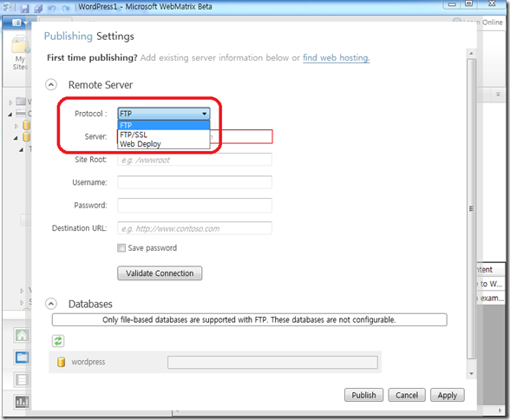Enable the Save password checkbox
The height and width of the screenshot is (420, 510).
pos(121,248)
